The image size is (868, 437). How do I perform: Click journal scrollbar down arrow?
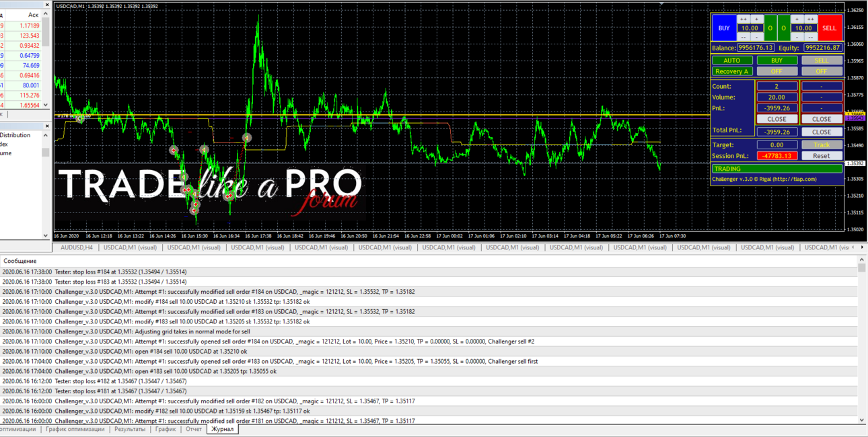(862, 420)
